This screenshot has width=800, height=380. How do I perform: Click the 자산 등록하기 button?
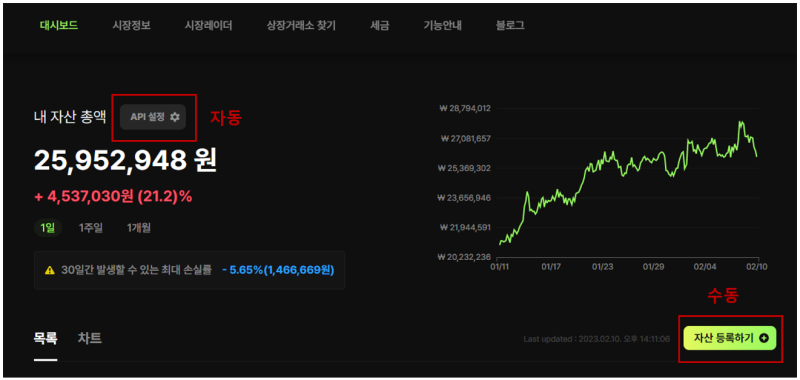[x=730, y=338]
